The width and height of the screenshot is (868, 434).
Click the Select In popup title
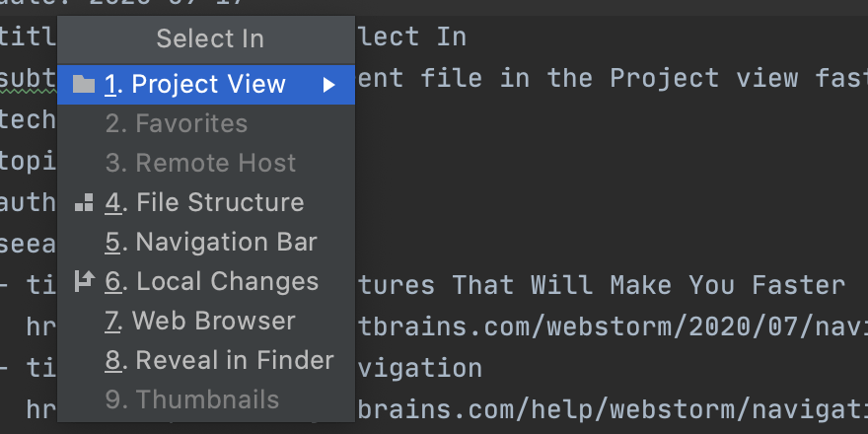pos(209,38)
